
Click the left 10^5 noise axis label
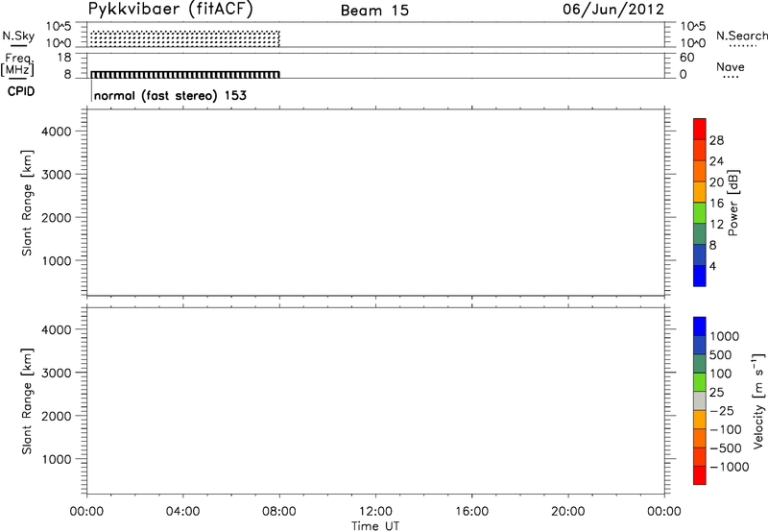(x=59, y=26)
